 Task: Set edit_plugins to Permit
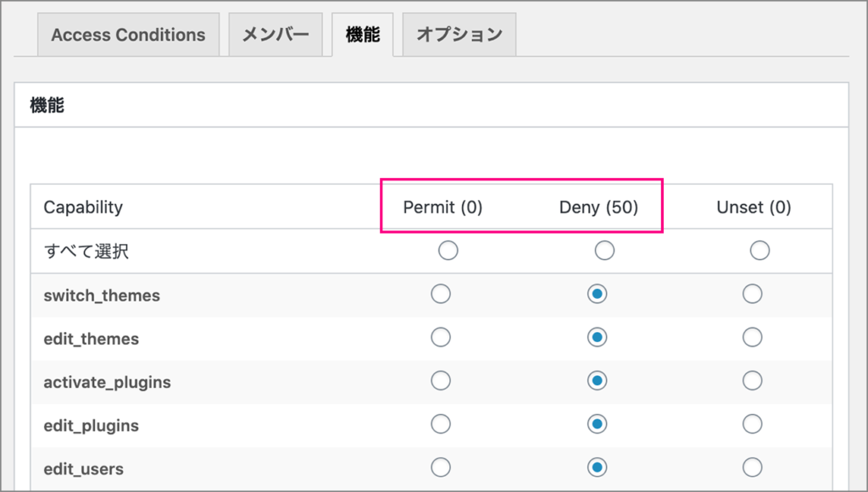pyautogui.click(x=441, y=424)
